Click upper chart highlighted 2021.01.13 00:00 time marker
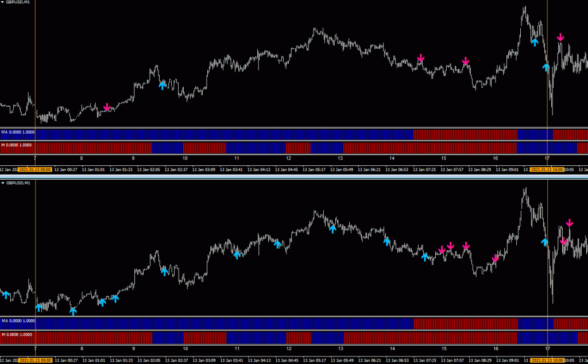Screen dimensions: 588x364 tap(35, 170)
